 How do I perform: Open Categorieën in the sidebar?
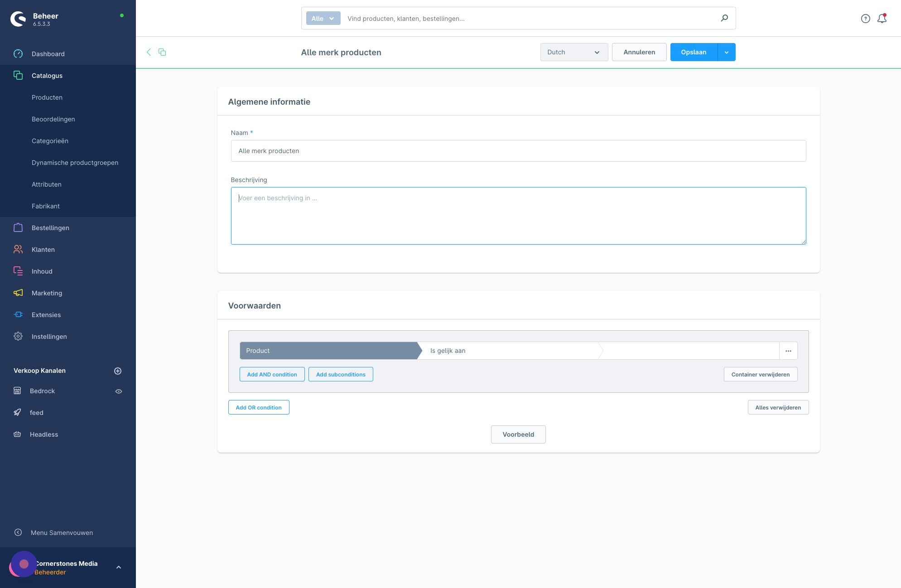coord(50,141)
